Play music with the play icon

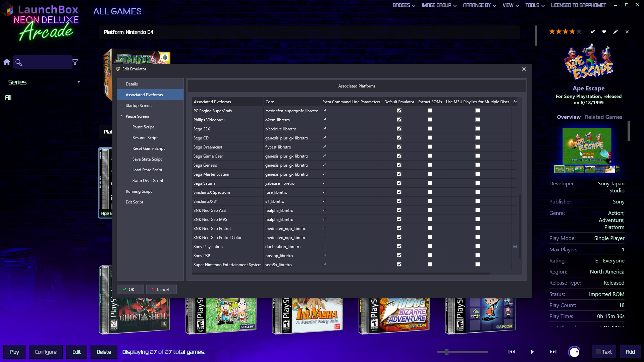(532, 352)
